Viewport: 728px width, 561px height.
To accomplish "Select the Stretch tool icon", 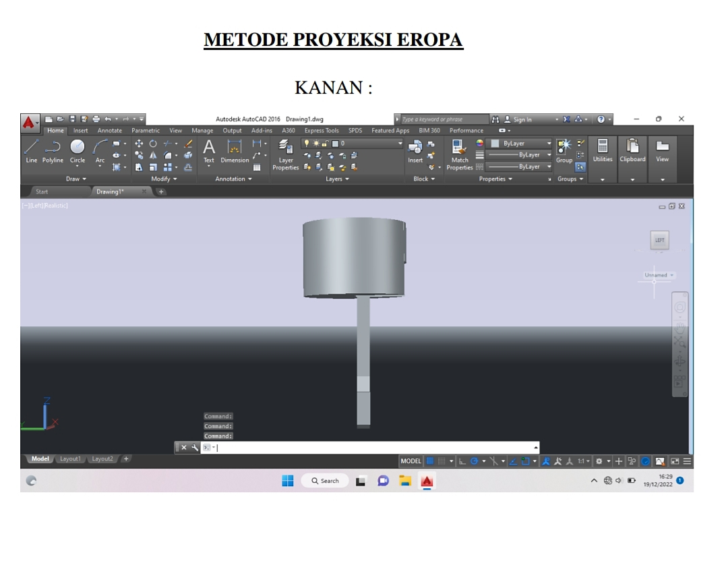I will coord(138,167).
